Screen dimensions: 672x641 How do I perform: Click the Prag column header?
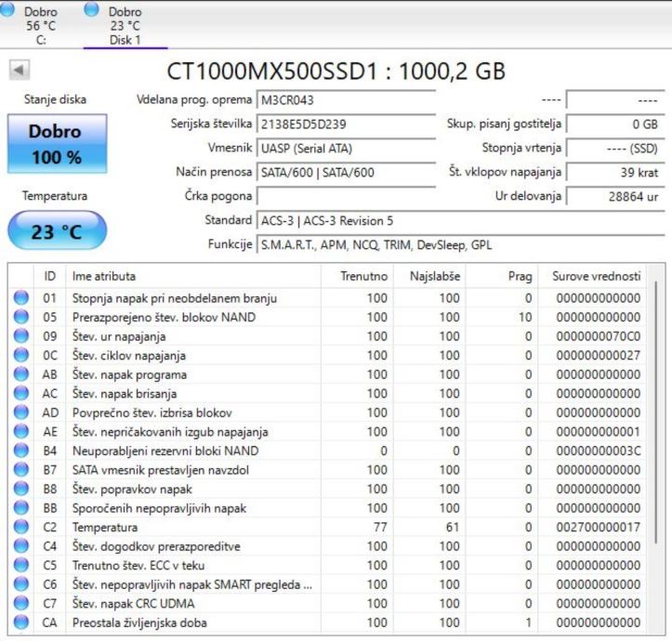tap(502, 276)
